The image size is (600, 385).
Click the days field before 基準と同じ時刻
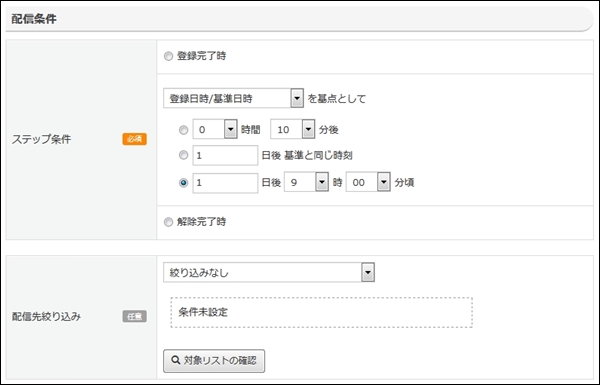coord(225,155)
